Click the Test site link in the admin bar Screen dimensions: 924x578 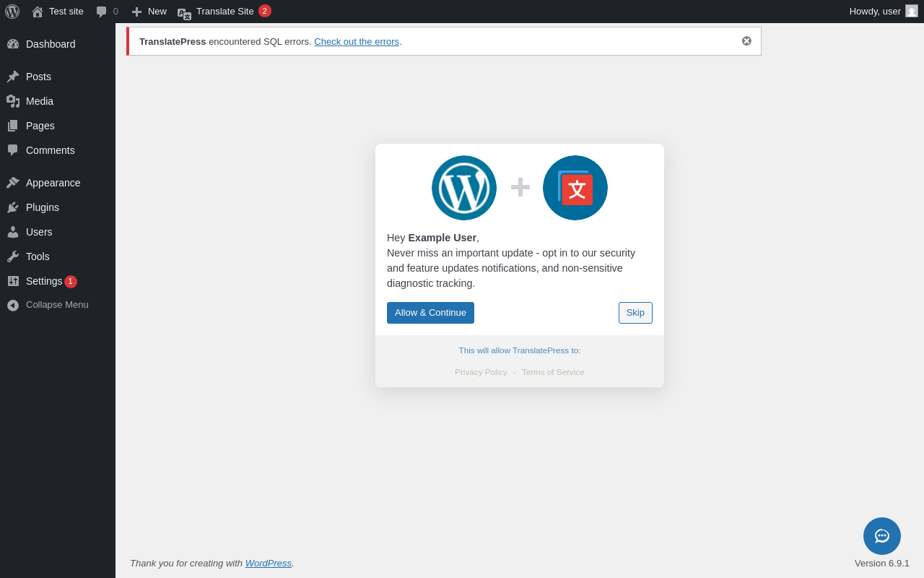tap(66, 12)
